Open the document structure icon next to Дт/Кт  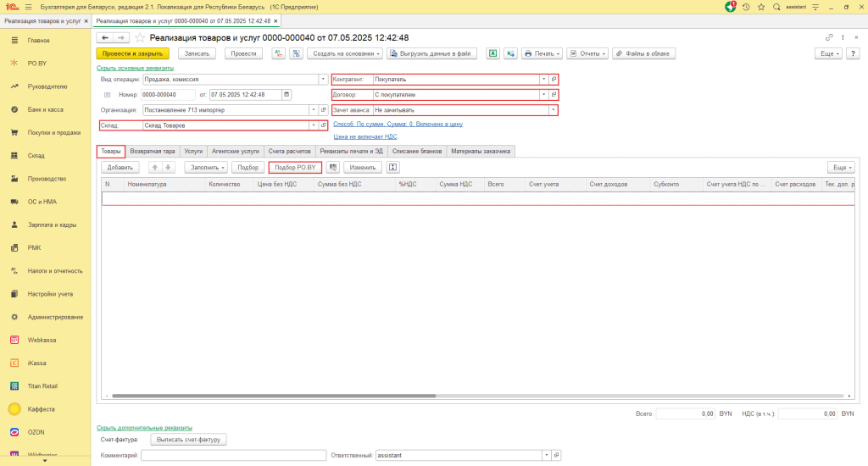(296, 53)
